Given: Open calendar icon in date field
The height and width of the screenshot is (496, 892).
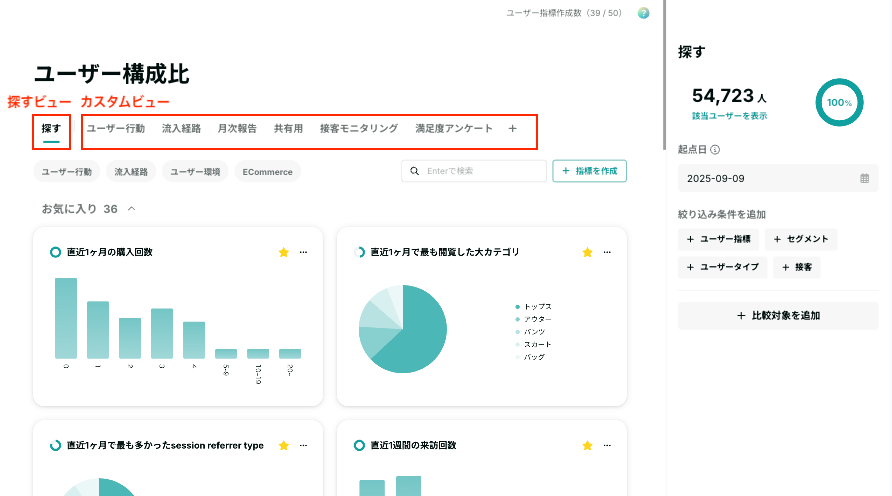Looking at the screenshot, I should coord(865,179).
